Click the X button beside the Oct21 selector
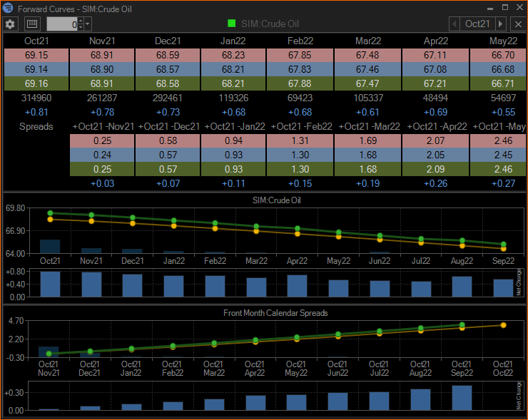528x420 pixels. point(518,24)
